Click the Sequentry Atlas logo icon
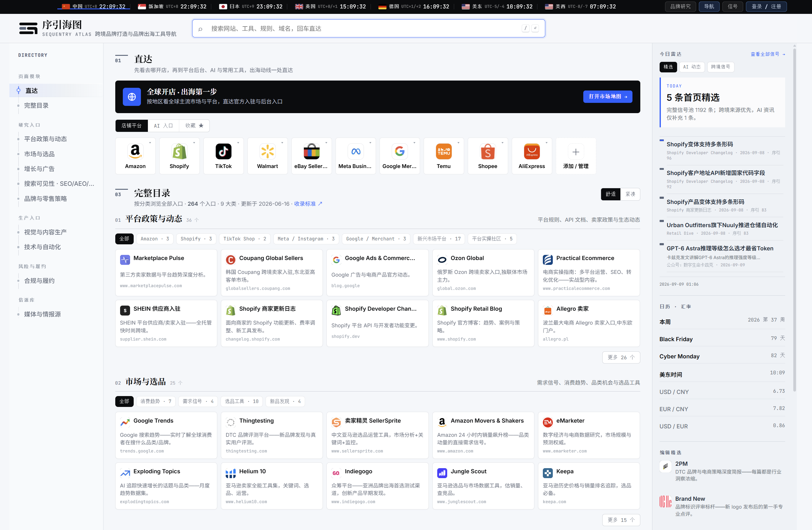This screenshot has width=812, height=530. click(x=28, y=28)
